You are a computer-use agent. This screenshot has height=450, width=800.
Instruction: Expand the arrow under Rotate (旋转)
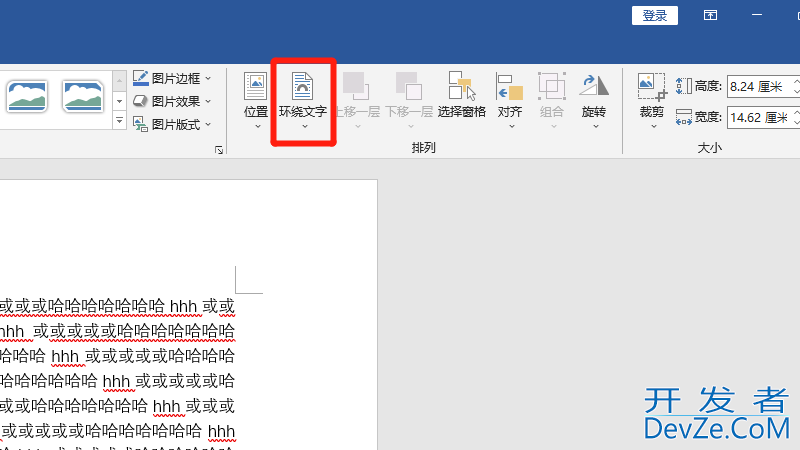[x=596, y=126]
